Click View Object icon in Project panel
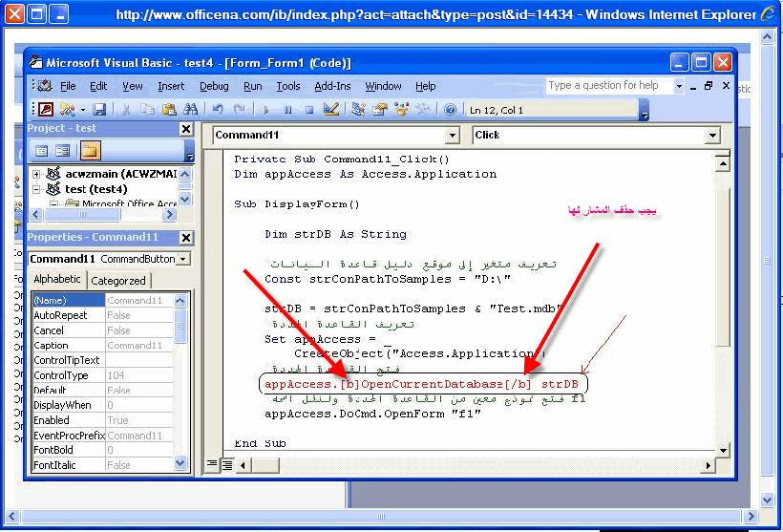The width and height of the screenshot is (783, 532). pos(62,150)
